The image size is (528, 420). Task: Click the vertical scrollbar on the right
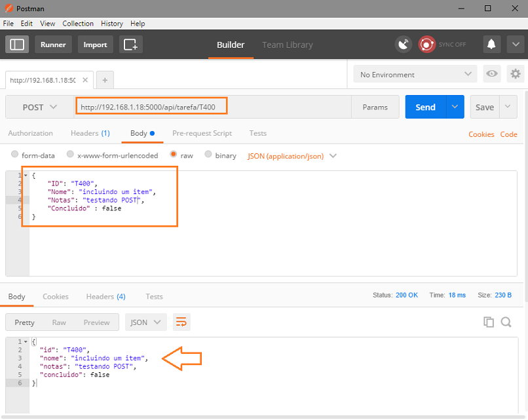pyautogui.click(x=526, y=195)
